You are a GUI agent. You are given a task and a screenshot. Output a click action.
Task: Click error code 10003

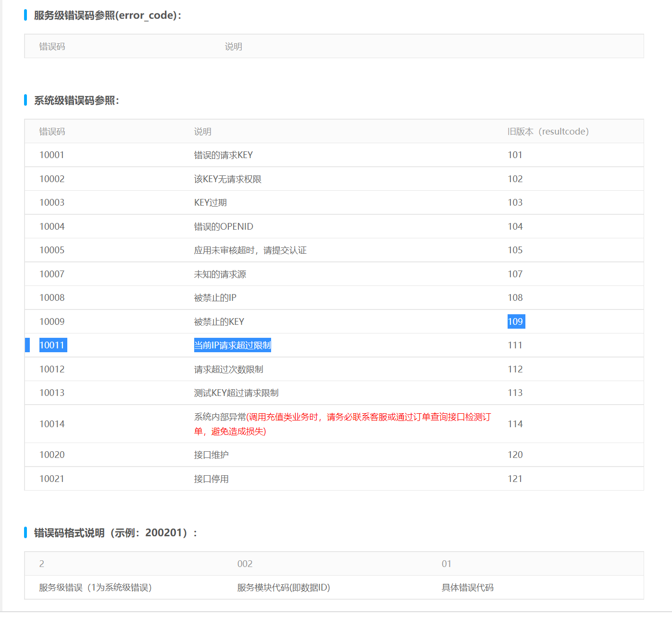pyautogui.click(x=52, y=202)
